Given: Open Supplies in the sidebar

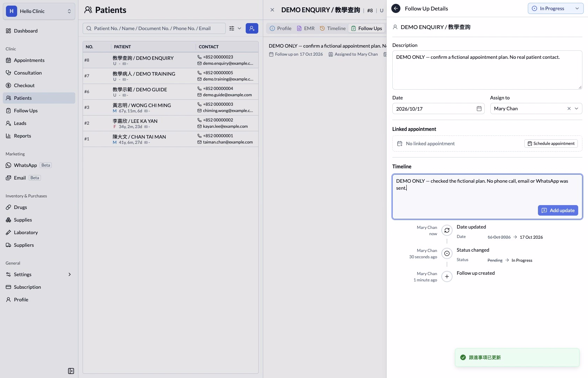Looking at the screenshot, I should pyautogui.click(x=39, y=220).
